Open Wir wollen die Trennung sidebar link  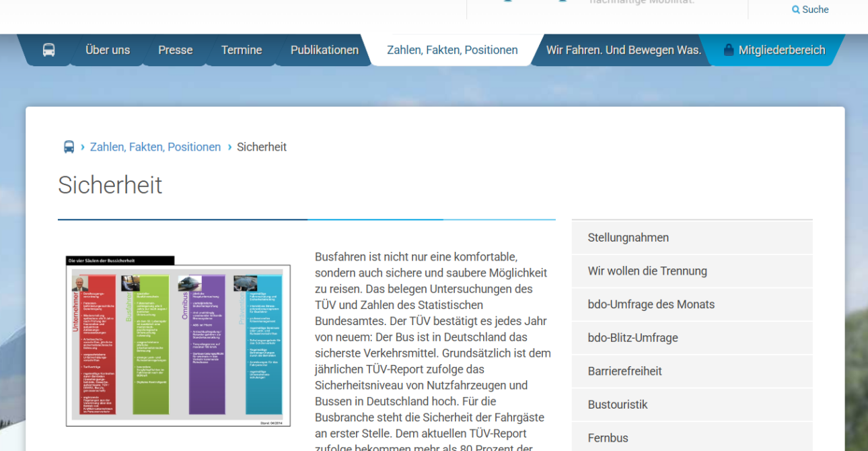click(x=647, y=271)
